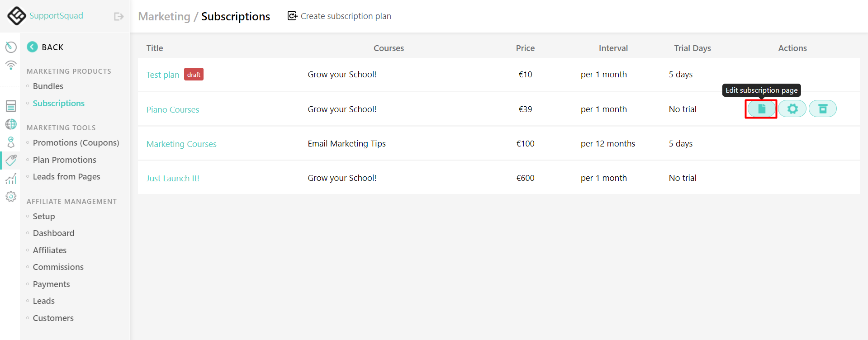Image resolution: width=868 pixels, height=340 pixels.
Task: Select Plan Promotions in sidebar
Action: click(x=64, y=160)
